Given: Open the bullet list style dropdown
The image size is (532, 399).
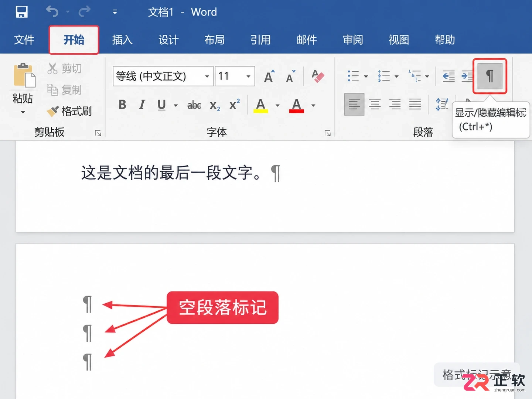Looking at the screenshot, I should pos(366,76).
